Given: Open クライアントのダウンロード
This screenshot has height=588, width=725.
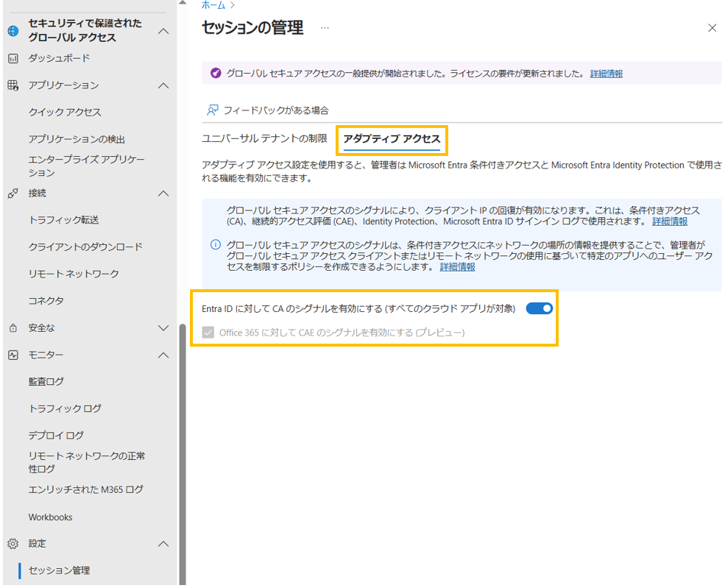Looking at the screenshot, I should point(85,247).
